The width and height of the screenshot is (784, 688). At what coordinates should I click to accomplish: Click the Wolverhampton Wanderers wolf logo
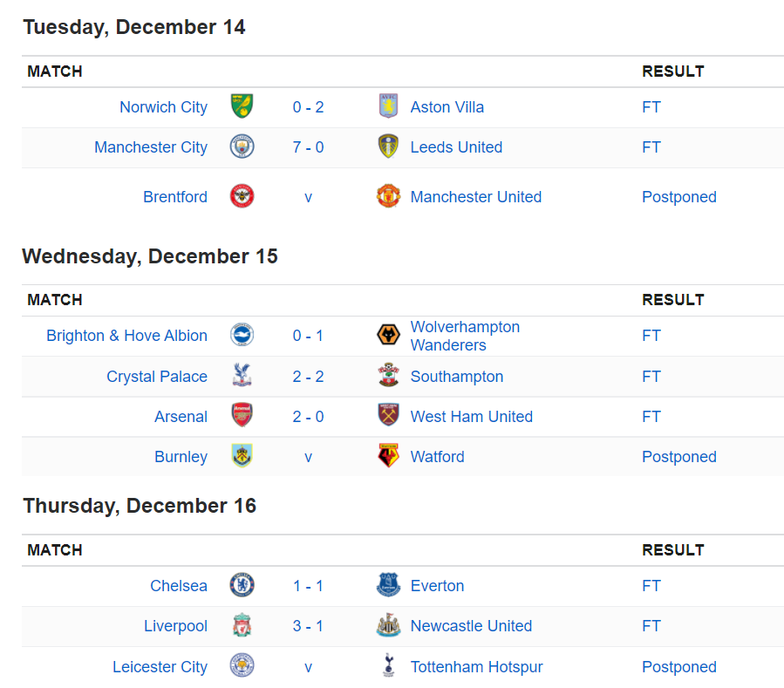coord(388,335)
